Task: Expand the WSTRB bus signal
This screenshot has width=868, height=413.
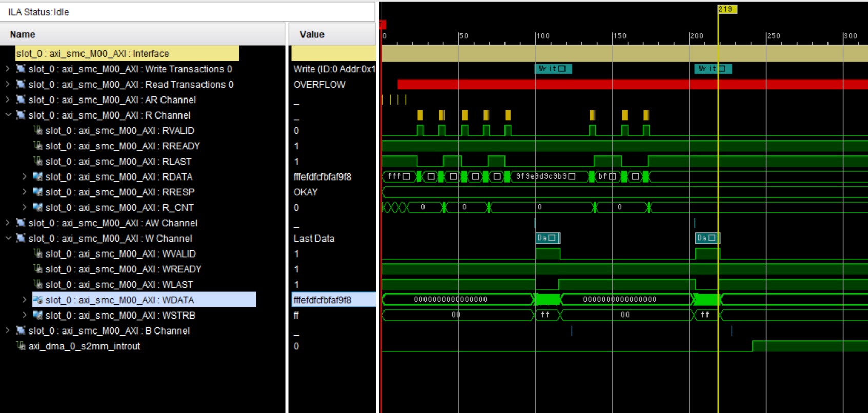Action: (x=24, y=315)
